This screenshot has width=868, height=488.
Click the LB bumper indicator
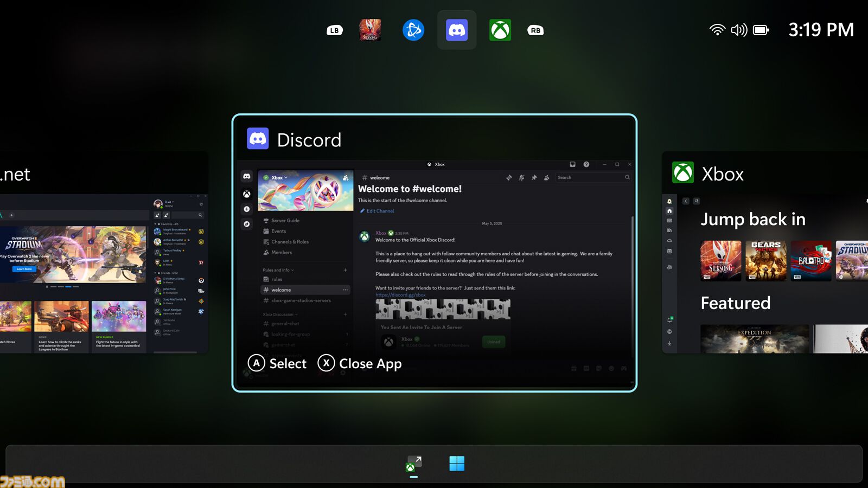pyautogui.click(x=335, y=30)
